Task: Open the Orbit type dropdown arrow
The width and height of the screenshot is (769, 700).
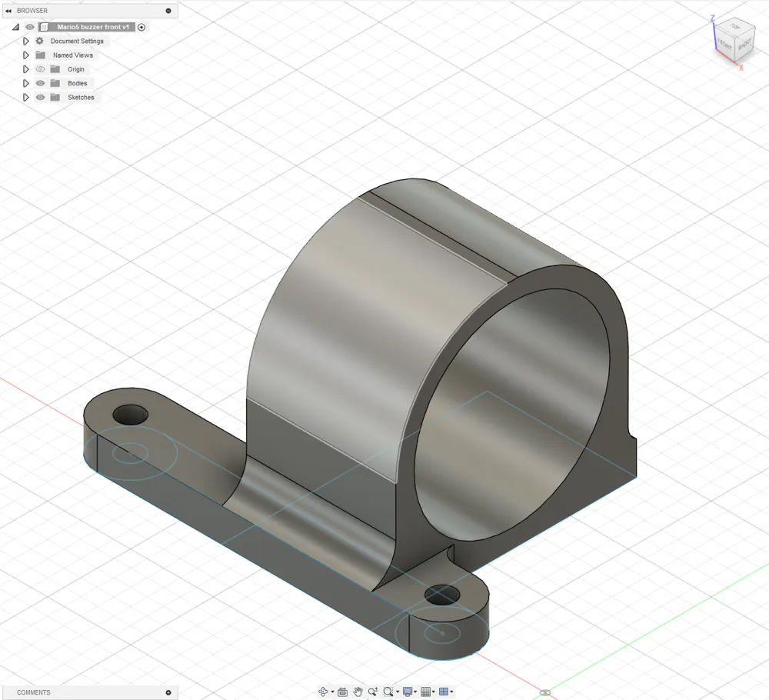Action: pos(332,692)
